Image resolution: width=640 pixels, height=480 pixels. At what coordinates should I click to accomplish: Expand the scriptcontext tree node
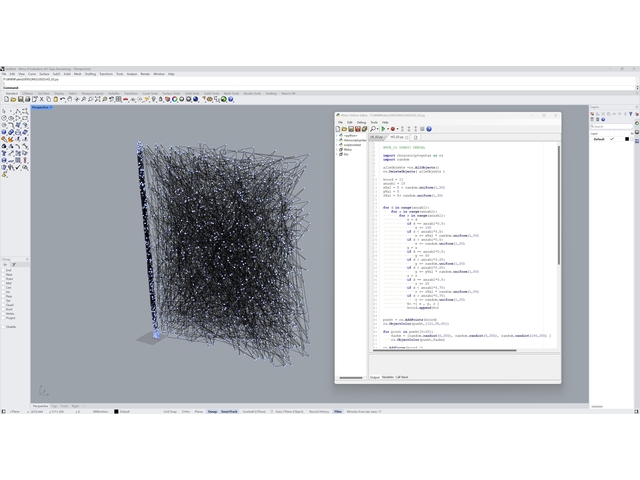pos(337,145)
